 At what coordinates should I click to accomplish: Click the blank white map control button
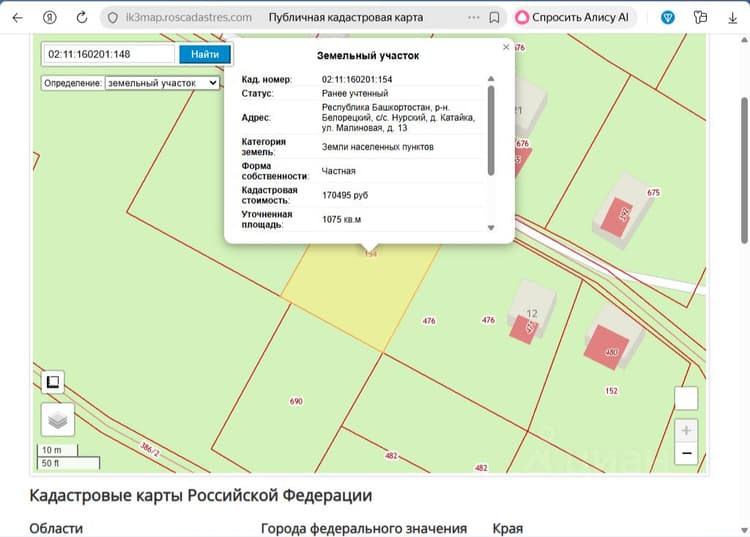coord(686,398)
